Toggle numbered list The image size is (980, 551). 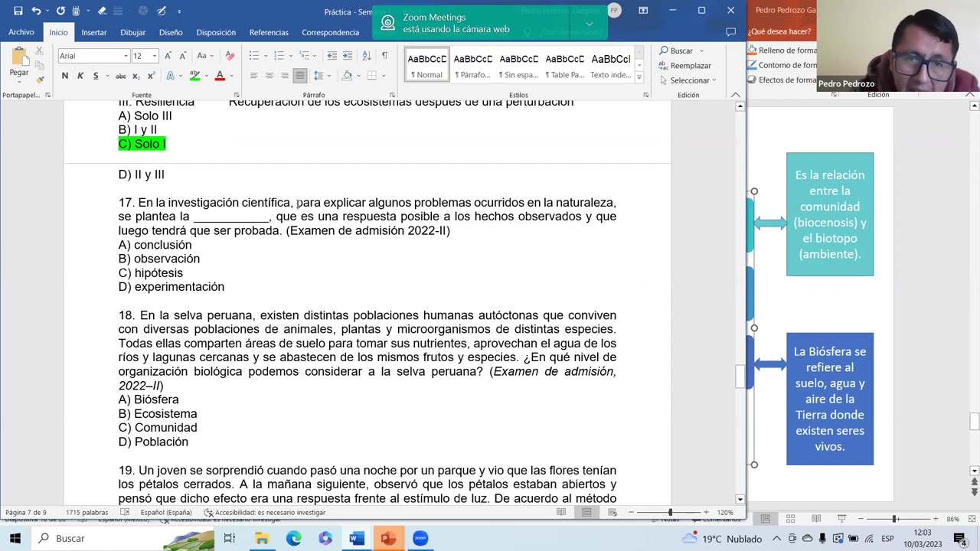point(279,56)
